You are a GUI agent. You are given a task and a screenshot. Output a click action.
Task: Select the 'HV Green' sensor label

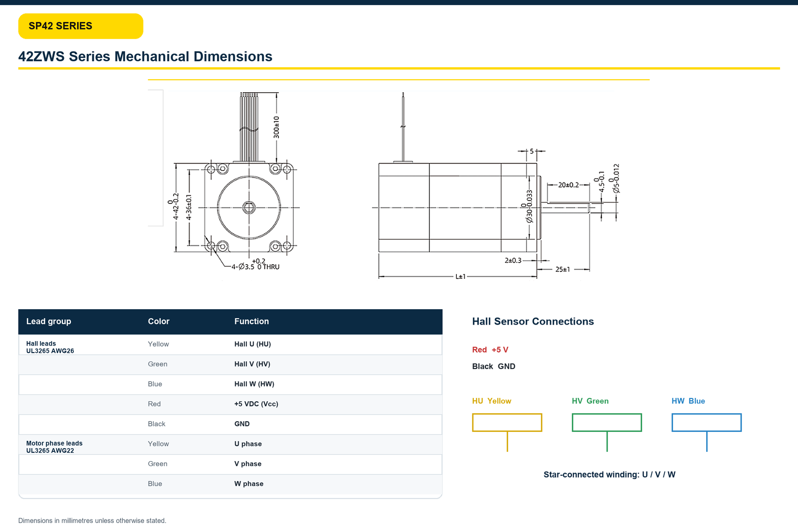point(590,401)
